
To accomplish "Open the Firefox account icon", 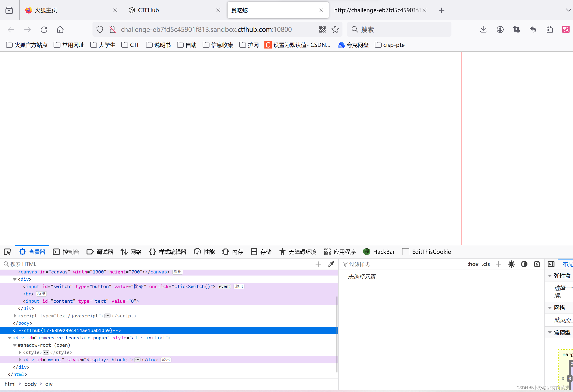I will (500, 30).
